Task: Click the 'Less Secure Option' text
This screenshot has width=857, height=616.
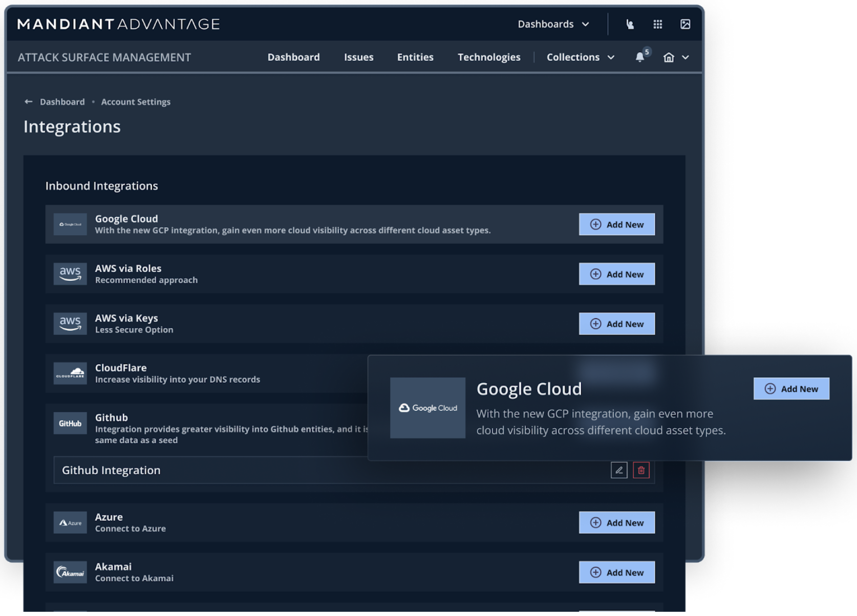Action: tap(134, 330)
